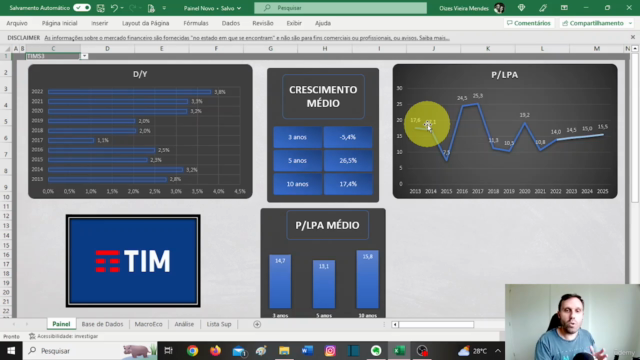This screenshot has width=640, height=360.
Task: Click the 15,8 bar in P/LPA MÉDIO chart
Action: pos(367,279)
